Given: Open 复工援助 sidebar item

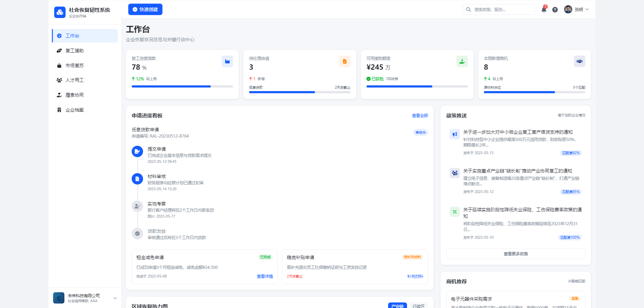Looking at the screenshot, I should click(85, 51).
